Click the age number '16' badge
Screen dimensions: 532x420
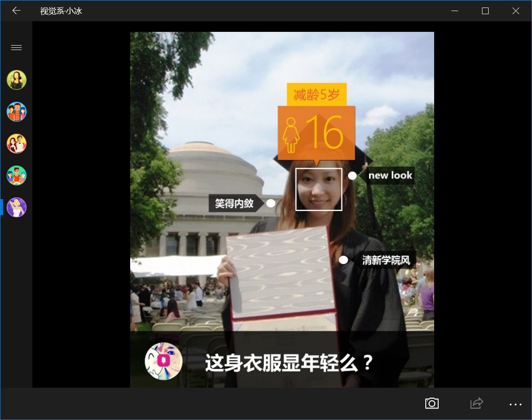pyautogui.click(x=327, y=132)
